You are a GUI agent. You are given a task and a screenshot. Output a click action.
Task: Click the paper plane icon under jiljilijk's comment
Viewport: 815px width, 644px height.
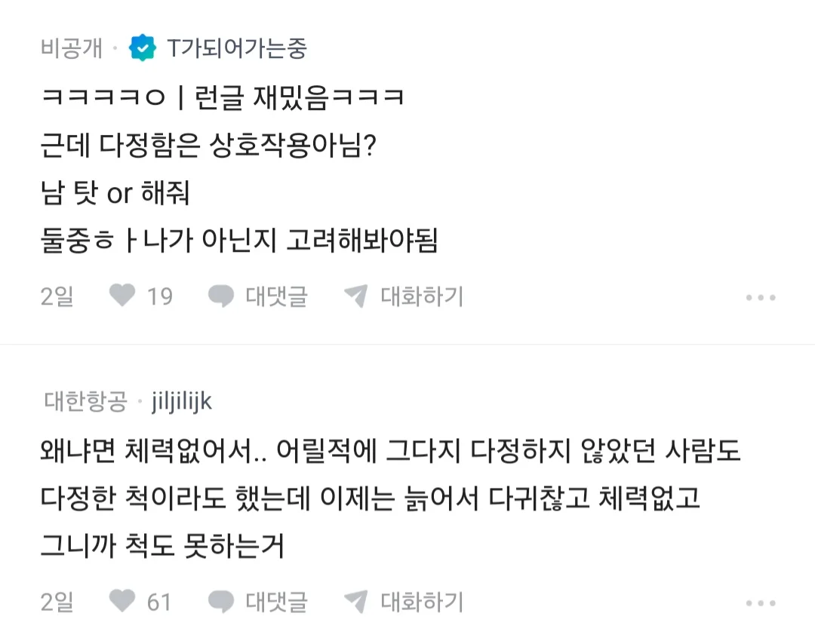click(x=355, y=601)
